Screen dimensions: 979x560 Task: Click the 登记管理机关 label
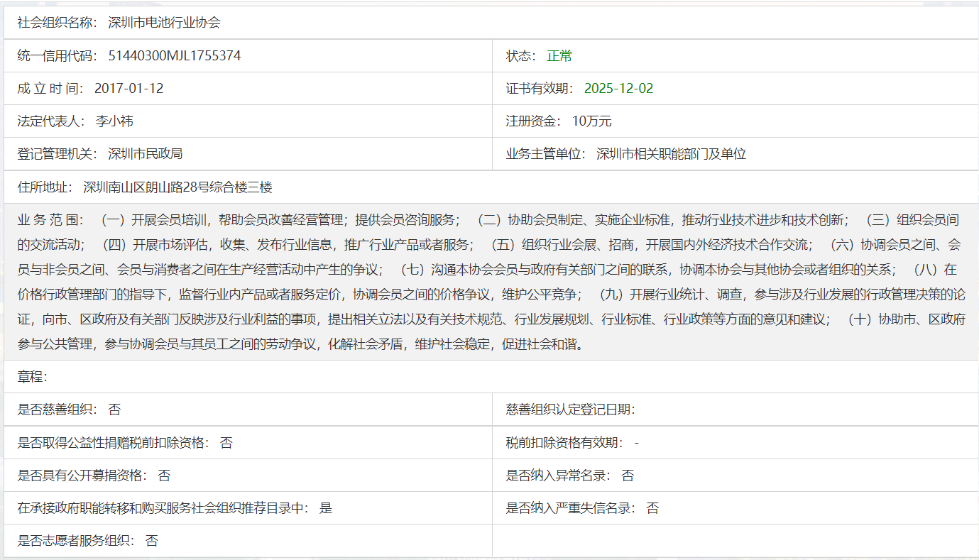tap(58, 153)
